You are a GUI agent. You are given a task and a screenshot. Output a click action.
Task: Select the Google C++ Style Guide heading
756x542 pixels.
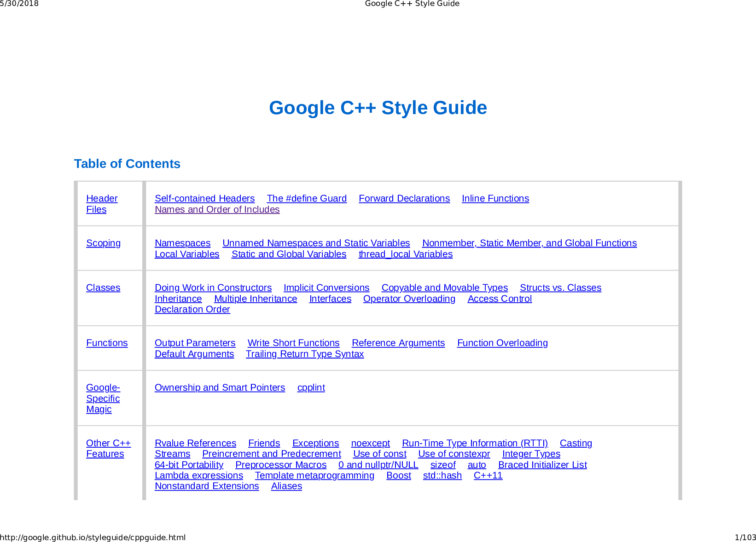378,108
